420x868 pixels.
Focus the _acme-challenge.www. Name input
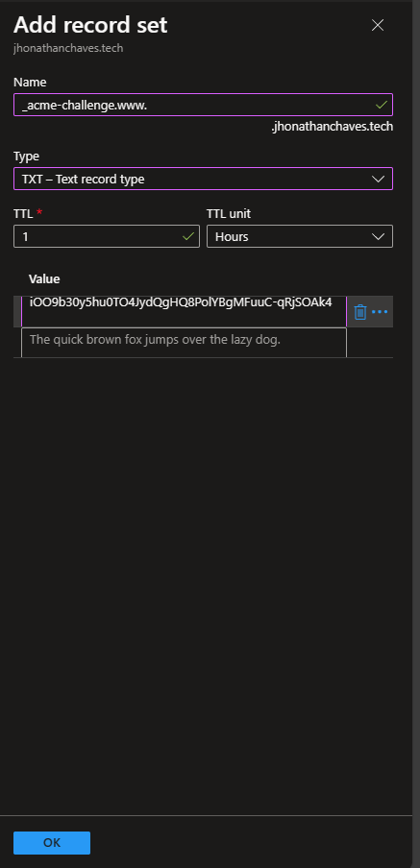click(x=204, y=105)
